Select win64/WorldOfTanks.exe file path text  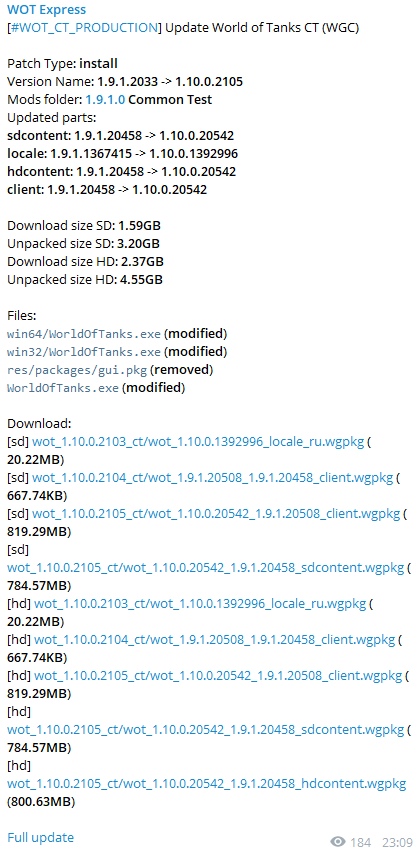pyautogui.click(x=84, y=334)
